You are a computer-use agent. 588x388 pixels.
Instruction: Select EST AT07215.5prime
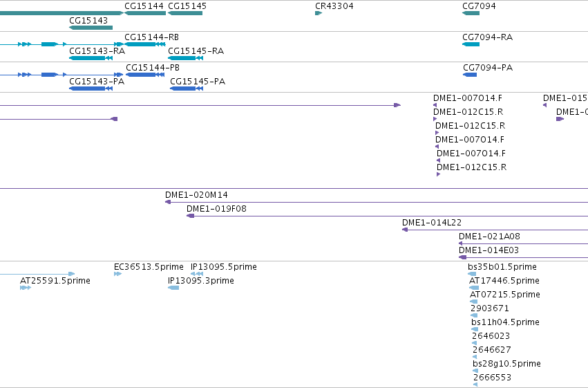pyautogui.click(x=473, y=302)
